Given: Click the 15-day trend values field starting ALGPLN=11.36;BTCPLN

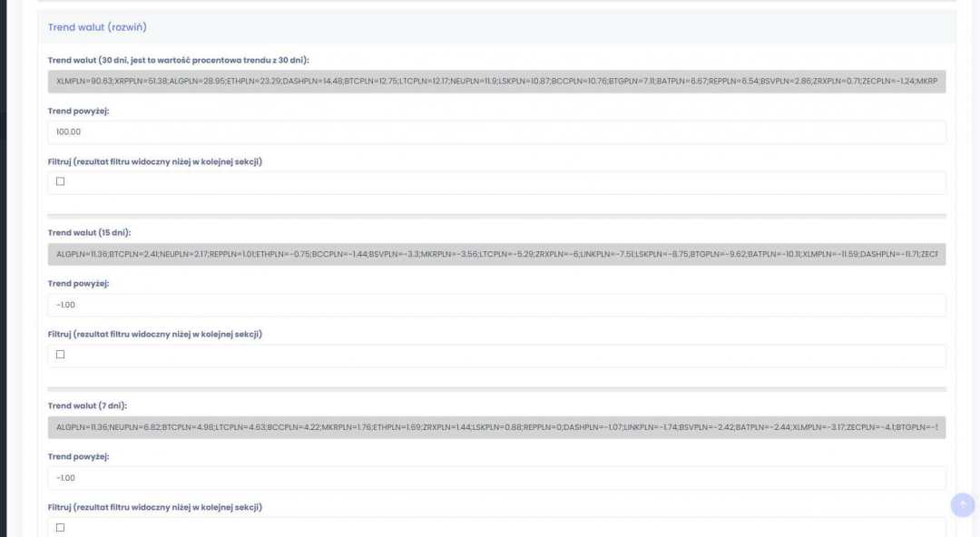Looking at the screenshot, I should pos(496,255).
